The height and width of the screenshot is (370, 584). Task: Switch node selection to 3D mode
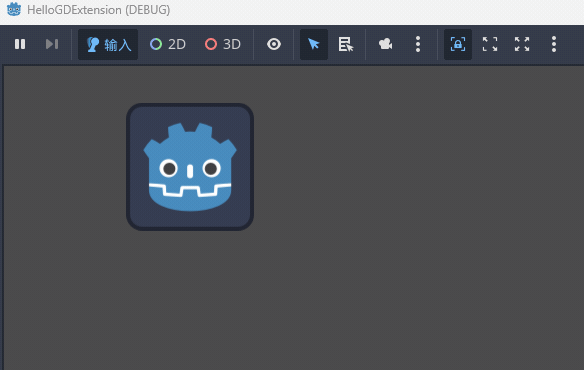coord(223,44)
